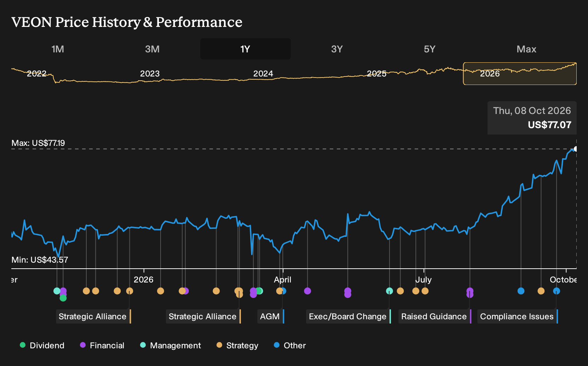The image size is (588, 366).
Task: Click the teal Management marker in late 2025
Action: click(57, 291)
